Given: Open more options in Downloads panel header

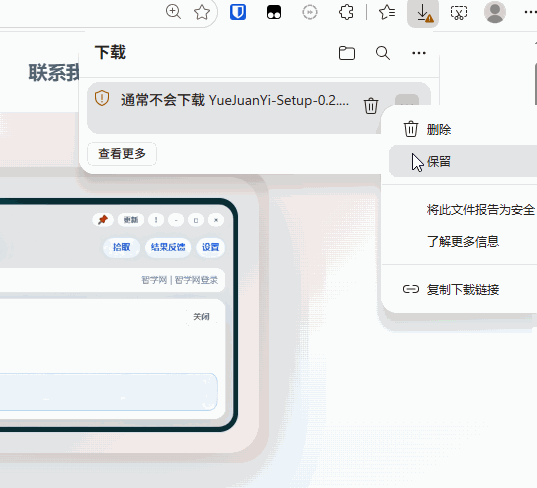Looking at the screenshot, I should (x=419, y=53).
